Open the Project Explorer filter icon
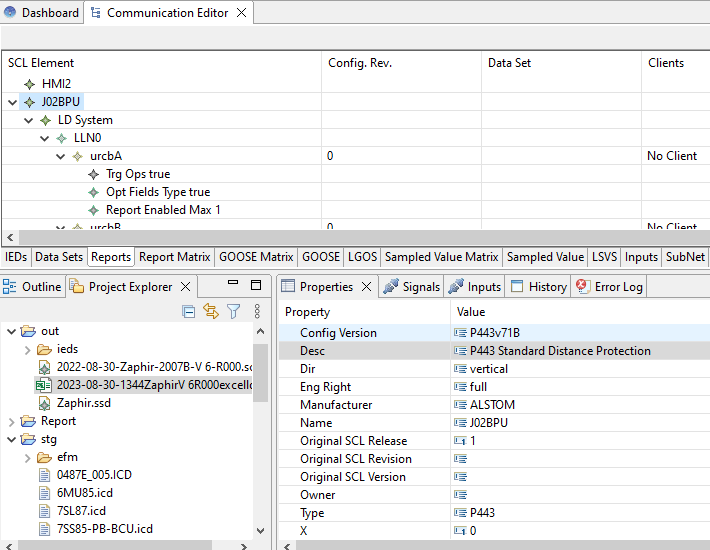Viewport: 710px width, 550px height. point(233,311)
